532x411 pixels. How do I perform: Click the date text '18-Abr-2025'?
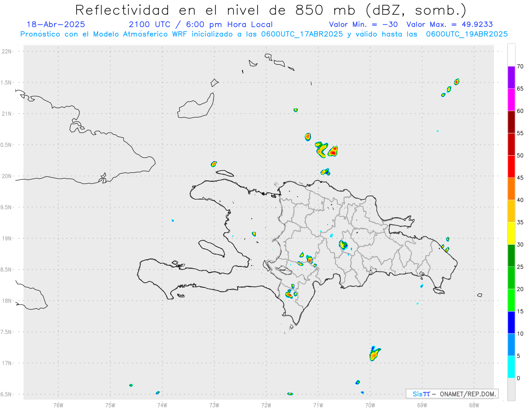click(x=56, y=24)
